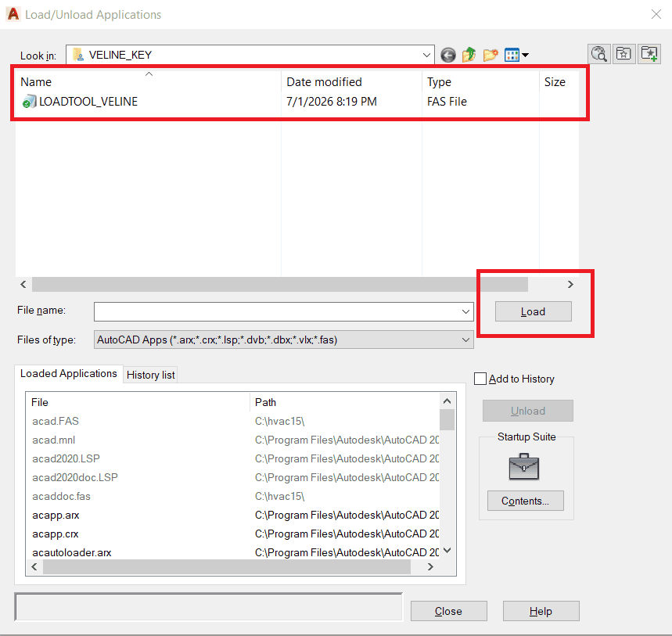Open the Views menu icon
672x636 pixels.
tap(512, 55)
